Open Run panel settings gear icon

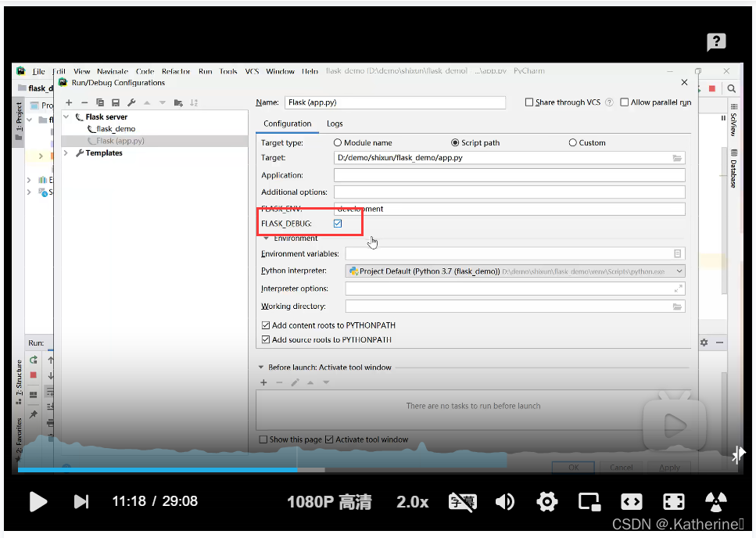pyautogui.click(x=704, y=343)
